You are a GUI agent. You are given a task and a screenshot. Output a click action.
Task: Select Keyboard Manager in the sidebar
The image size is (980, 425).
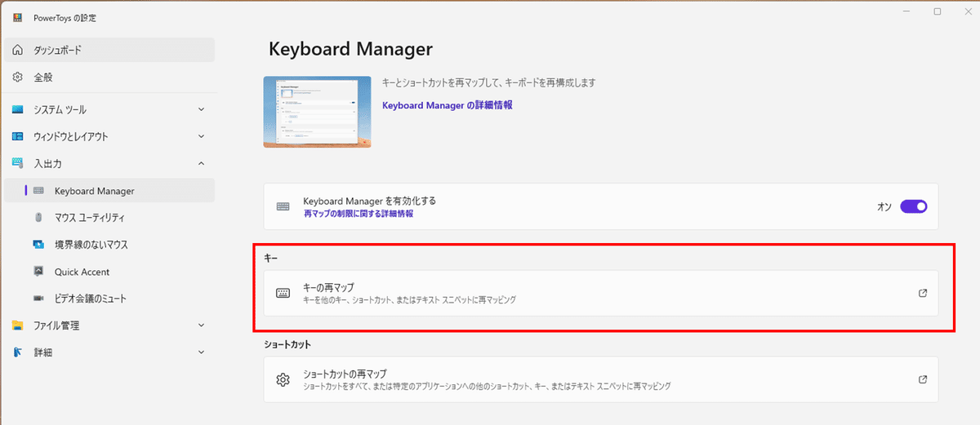[109, 191]
